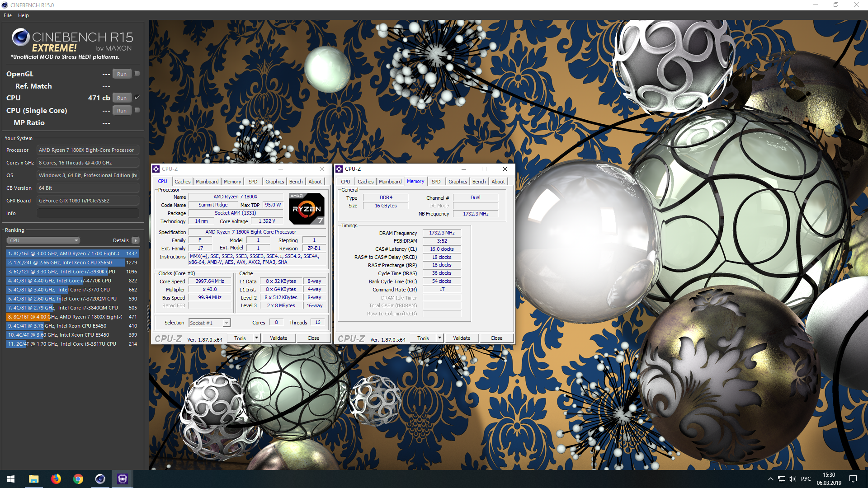
Task: Run the CPU (Single Core) benchmark
Action: pos(122,111)
